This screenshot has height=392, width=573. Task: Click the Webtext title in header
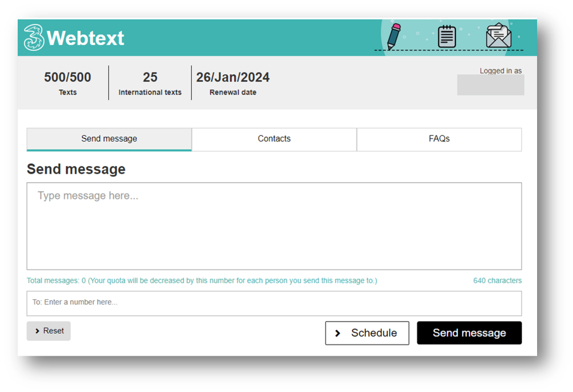point(86,38)
